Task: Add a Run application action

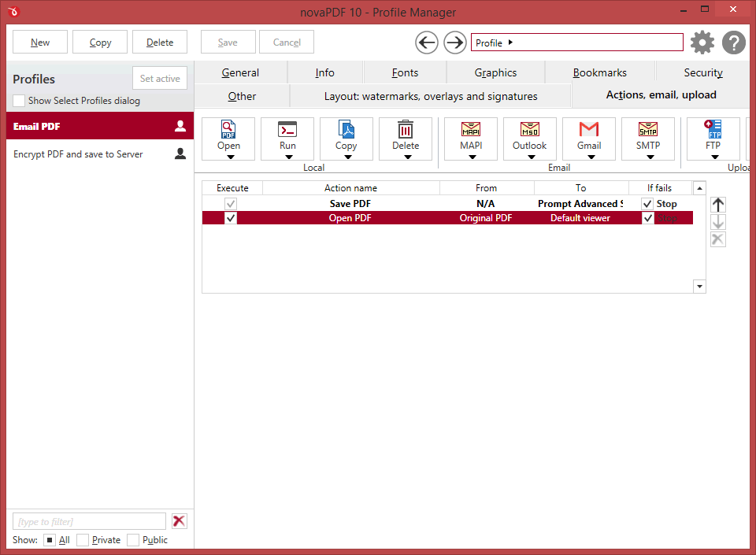Action: click(x=287, y=139)
